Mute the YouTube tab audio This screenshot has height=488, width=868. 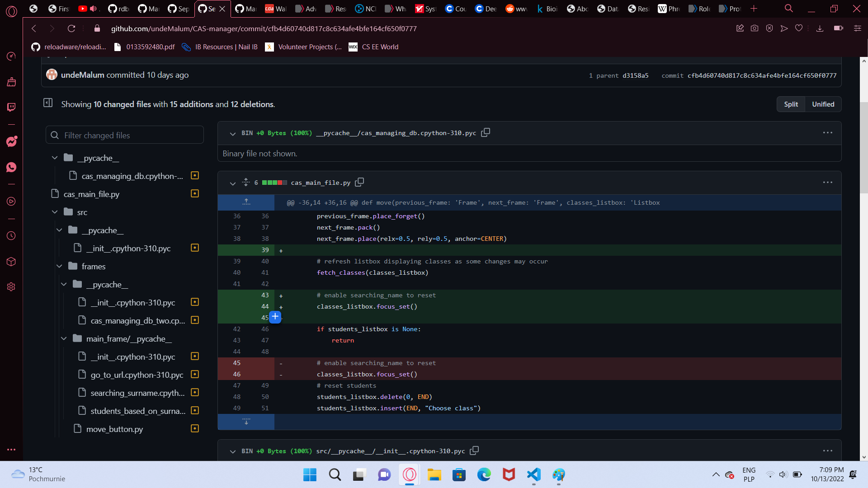93,9
